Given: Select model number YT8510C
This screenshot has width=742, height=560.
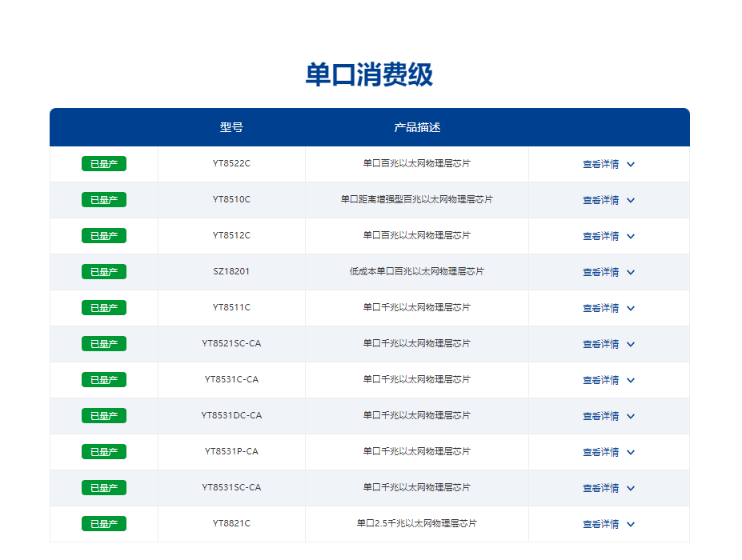Looking at the screenshot, I should click(231, 199).
